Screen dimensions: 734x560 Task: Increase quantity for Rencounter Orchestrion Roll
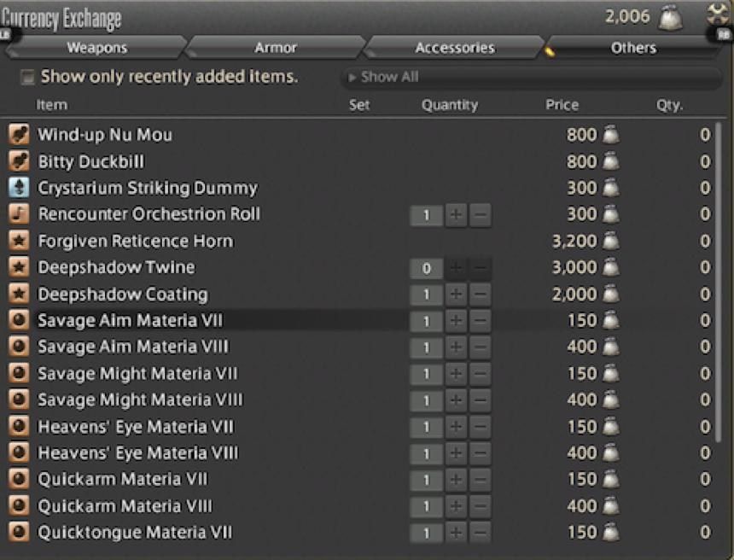456,215
